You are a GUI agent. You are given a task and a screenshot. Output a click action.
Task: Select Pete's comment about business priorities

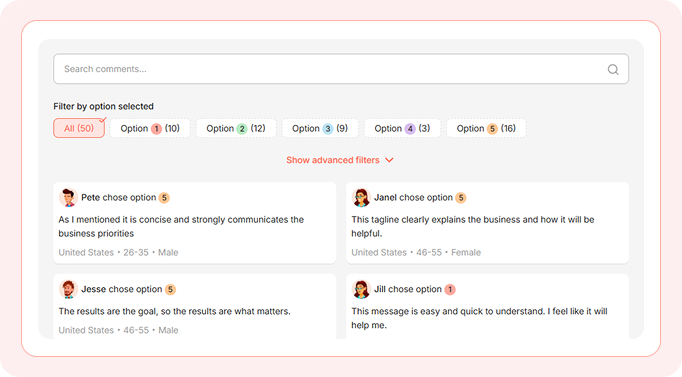(181, 226)
